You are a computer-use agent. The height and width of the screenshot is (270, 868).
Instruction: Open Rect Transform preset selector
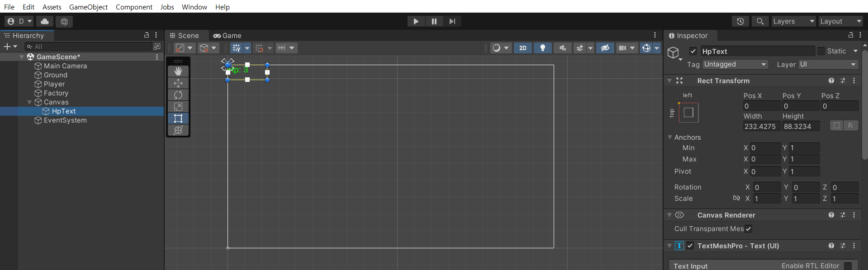click(x=843, y=81)
